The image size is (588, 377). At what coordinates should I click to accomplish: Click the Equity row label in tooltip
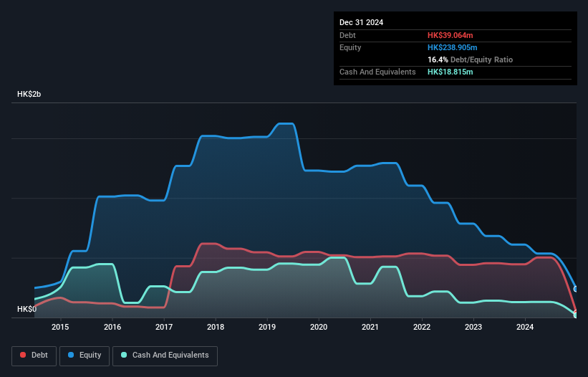click(x=350, y=47)
